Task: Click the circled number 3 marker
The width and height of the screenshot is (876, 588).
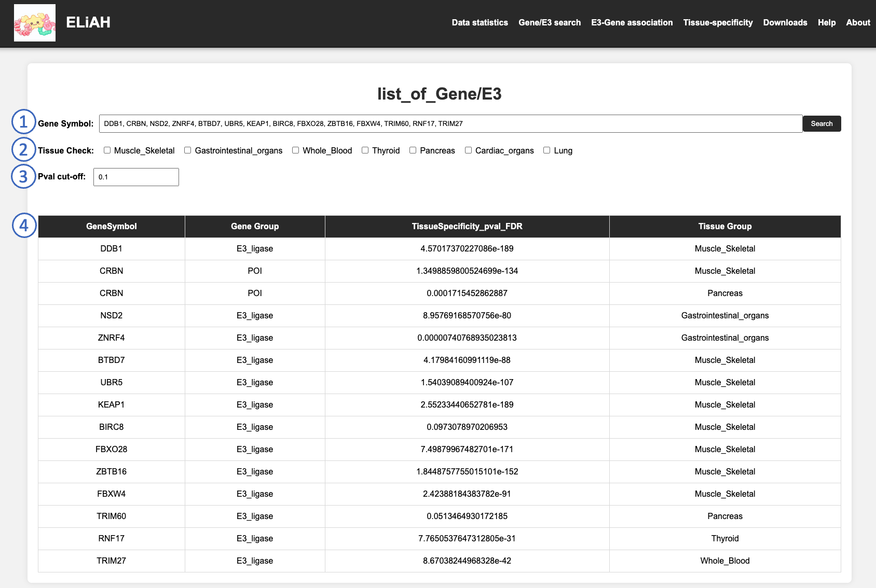Action: coord(23,176)
